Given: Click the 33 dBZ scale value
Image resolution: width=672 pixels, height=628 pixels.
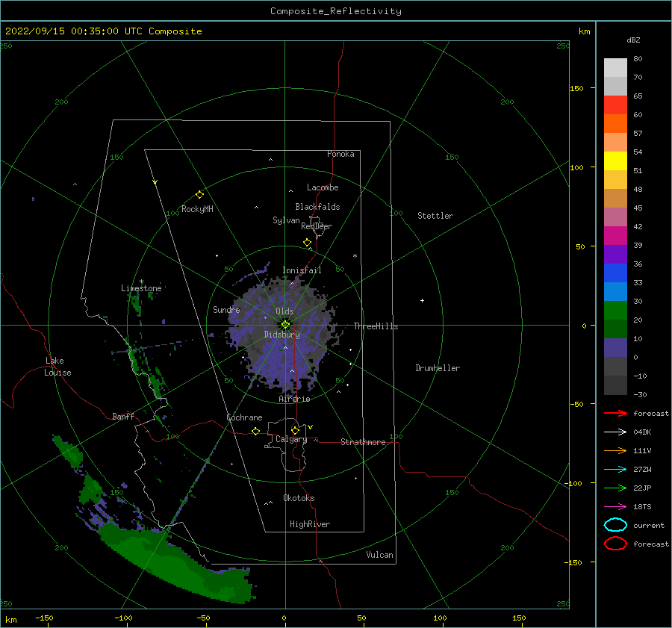Looking at the screenshot, I should (x=638, y=282).
